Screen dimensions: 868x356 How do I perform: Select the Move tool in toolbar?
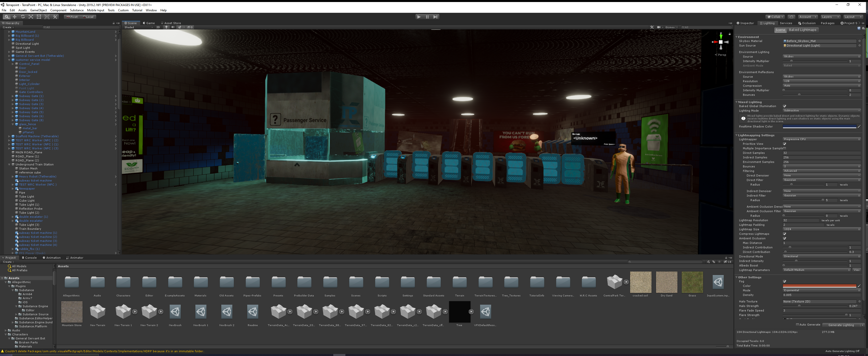pyautogui.click(x=15, y=17)
